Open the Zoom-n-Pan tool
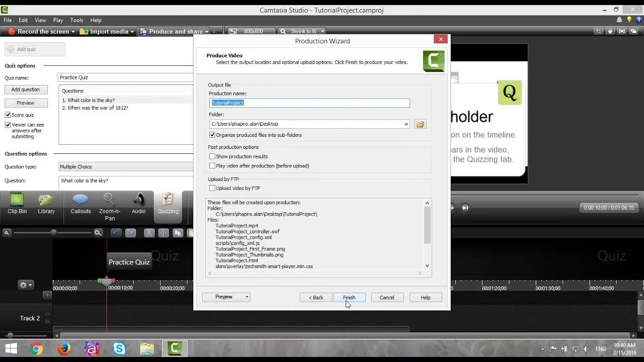The height and width of the screenshot is (362, 644). 110,207
